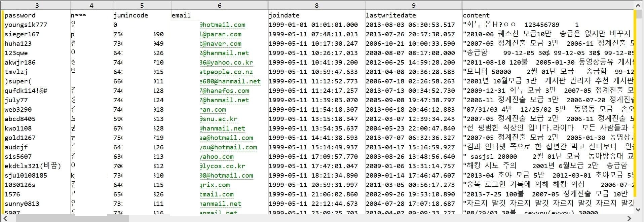Image resolution: width=644 pixels, height=222 pixels.
Task: Click the lastwritedate field name cell
Action: pos(414,15)
